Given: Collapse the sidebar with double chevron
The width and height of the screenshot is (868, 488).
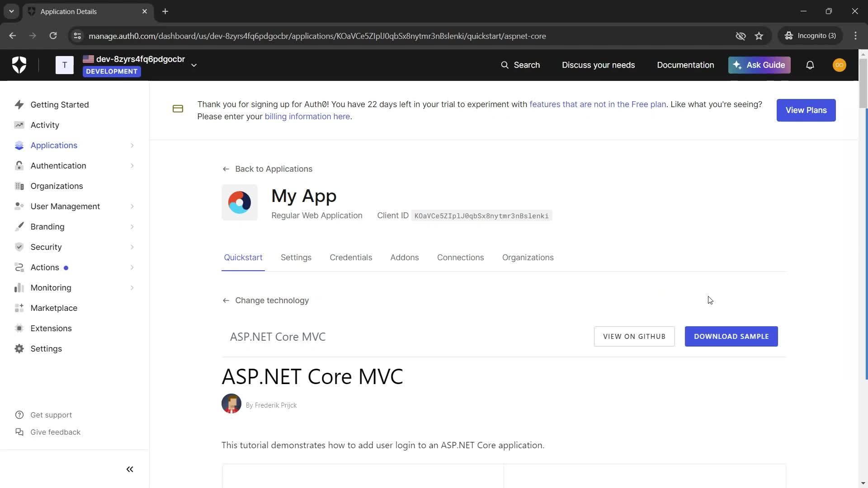Looking at the screenshot, I should (x=130, y=469).
